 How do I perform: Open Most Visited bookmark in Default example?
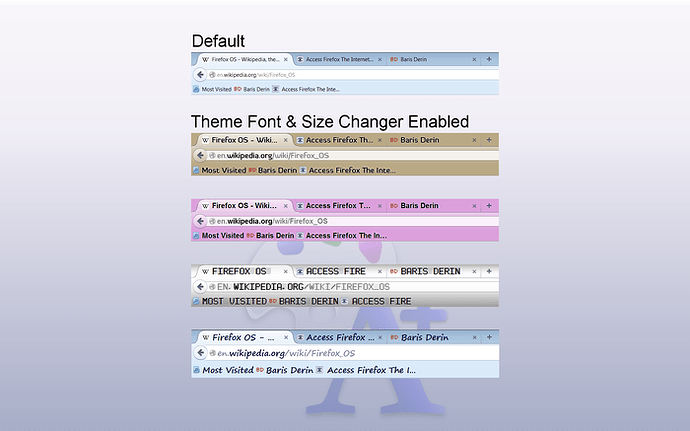coord(212,89)
